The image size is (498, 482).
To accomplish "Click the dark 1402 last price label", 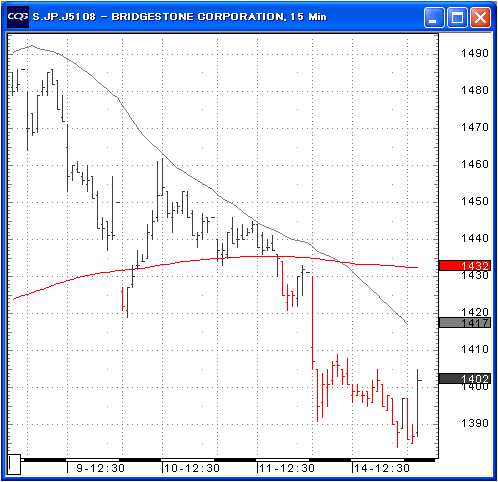I will 465,379.
